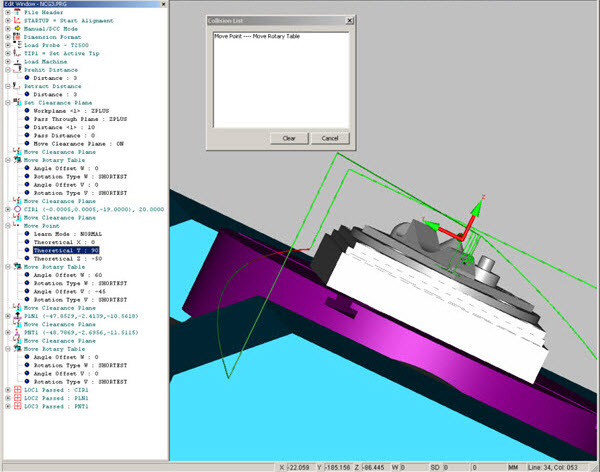Select the Angle Offset V : -45 entry
Image resolution: width=600 pixels, height=472 pixels.
tap(70, 290)
